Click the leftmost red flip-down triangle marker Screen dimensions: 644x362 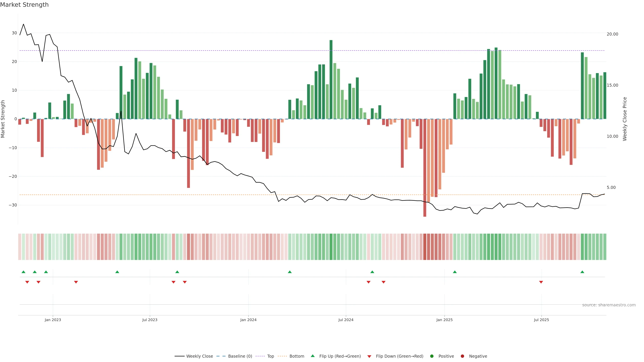27,282
